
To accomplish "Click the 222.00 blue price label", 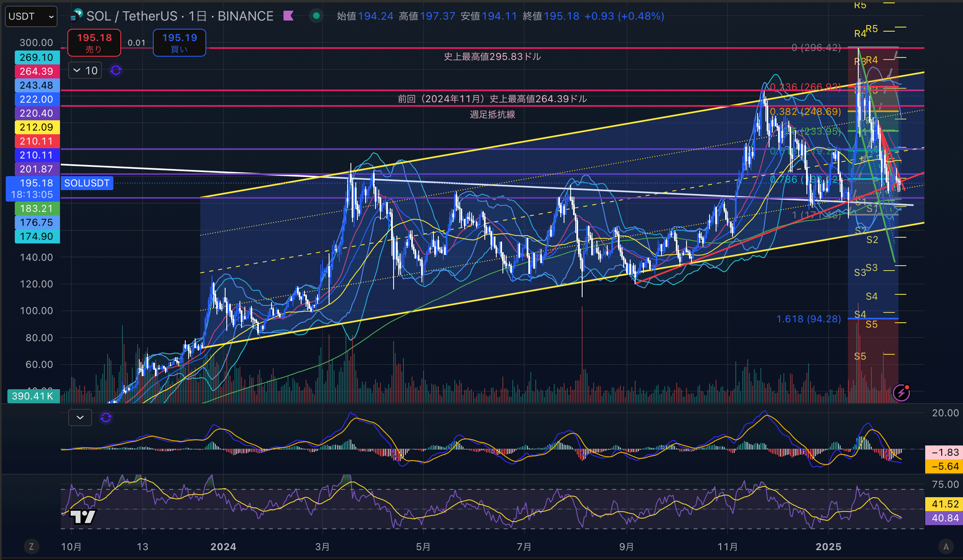I will click(x=37, y=99).
